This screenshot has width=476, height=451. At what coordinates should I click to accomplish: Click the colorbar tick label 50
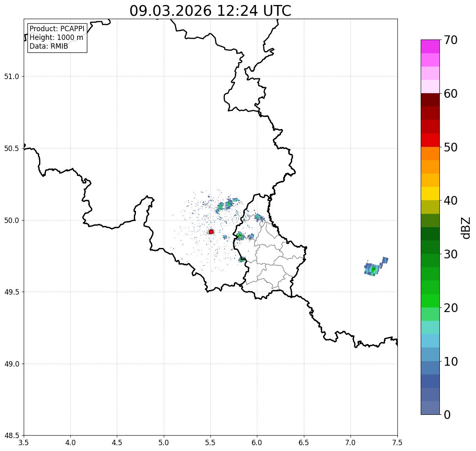(451, 147)
